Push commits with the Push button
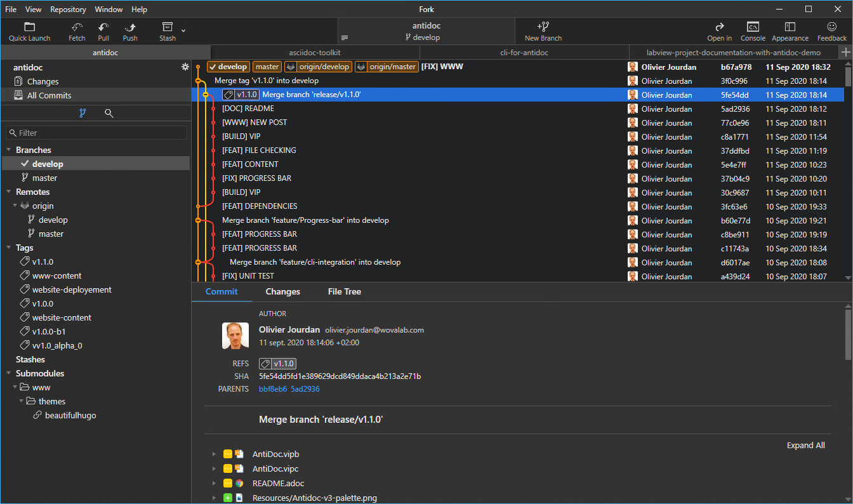The width and height of the screenshot is (853, 504). [x=130, y=32]
